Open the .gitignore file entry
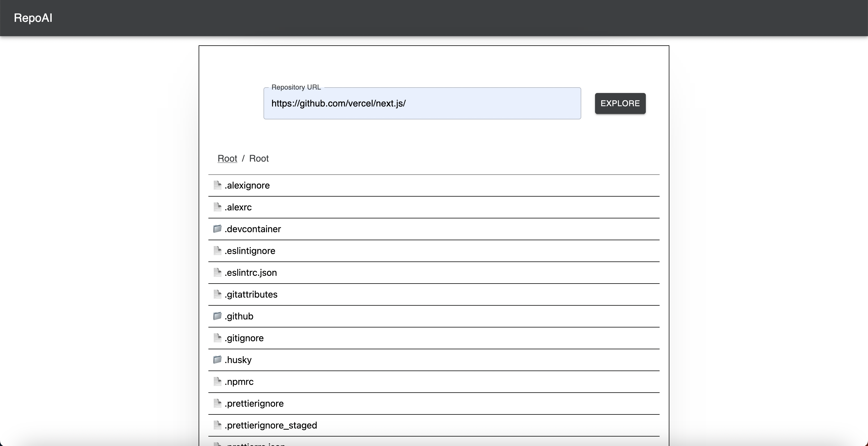 click(x=244, y=338)
